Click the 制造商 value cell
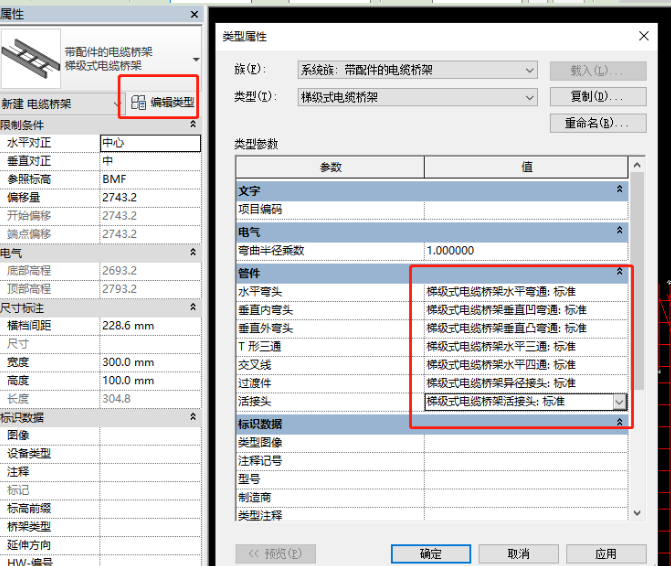This screenshot has height=566, width=671. pyautogui.click(x=526, y=498)
